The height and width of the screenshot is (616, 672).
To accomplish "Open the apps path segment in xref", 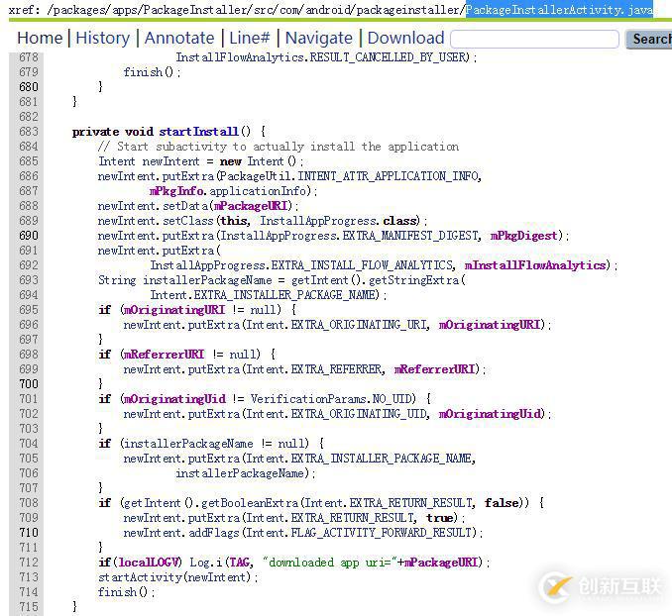I will [125, 10].
